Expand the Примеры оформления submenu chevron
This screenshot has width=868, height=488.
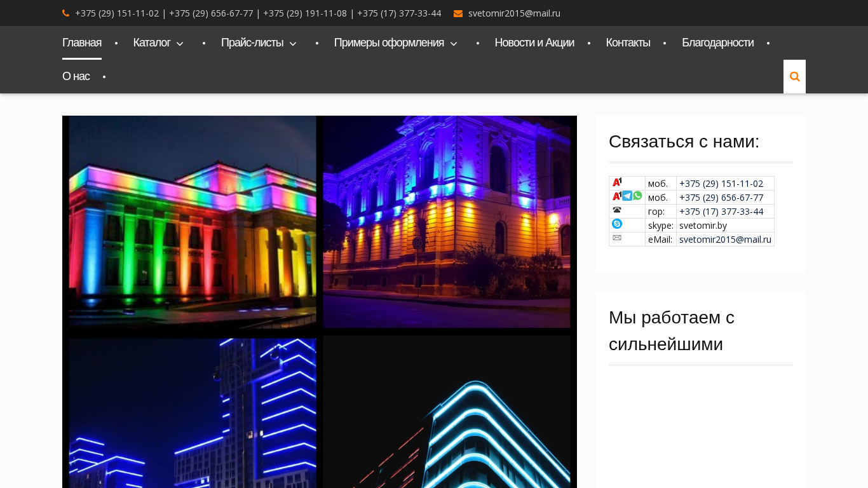pos(454,43)
